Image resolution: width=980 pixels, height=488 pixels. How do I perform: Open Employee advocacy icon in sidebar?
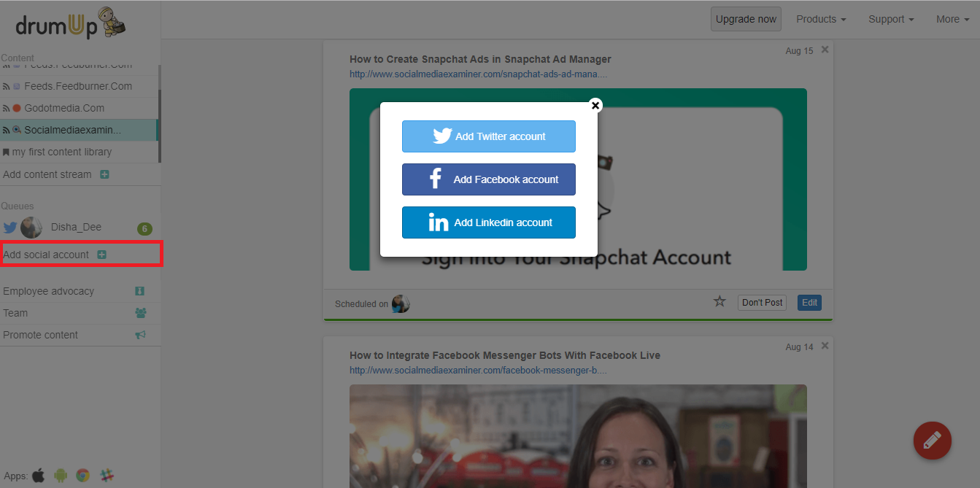pos(140,291)
